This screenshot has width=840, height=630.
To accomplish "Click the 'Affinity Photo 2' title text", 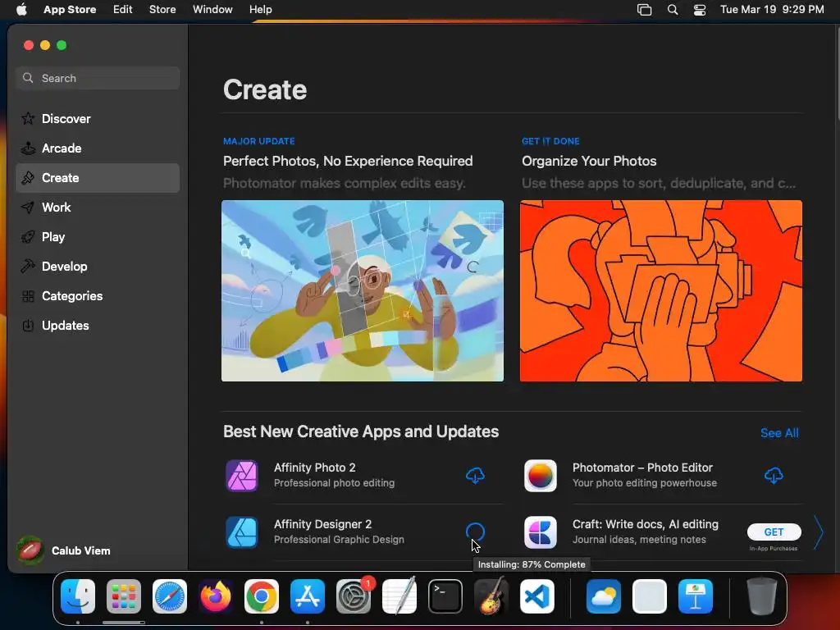I will [314, 468].
